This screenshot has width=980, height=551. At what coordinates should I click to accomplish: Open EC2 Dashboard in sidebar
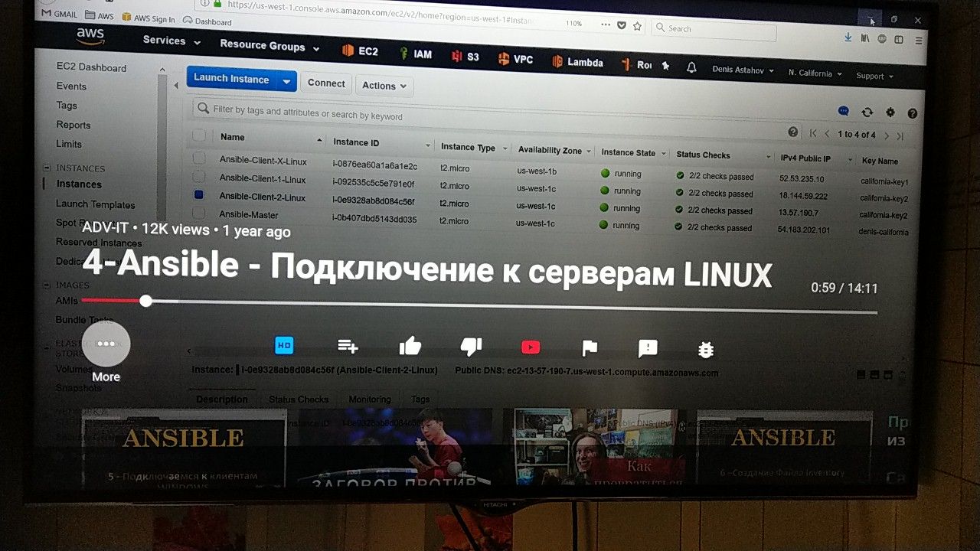click(91, 67)
